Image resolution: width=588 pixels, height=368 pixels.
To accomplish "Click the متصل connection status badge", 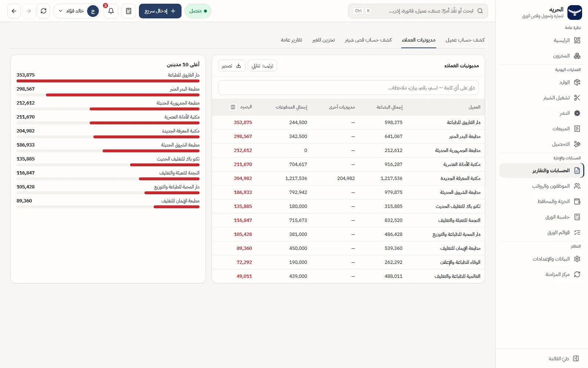I will tap(198, 11).
